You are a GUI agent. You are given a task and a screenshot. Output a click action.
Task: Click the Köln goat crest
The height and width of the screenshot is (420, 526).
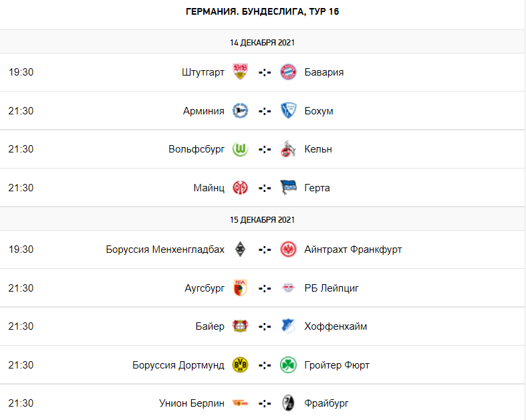tap(288, 149)
